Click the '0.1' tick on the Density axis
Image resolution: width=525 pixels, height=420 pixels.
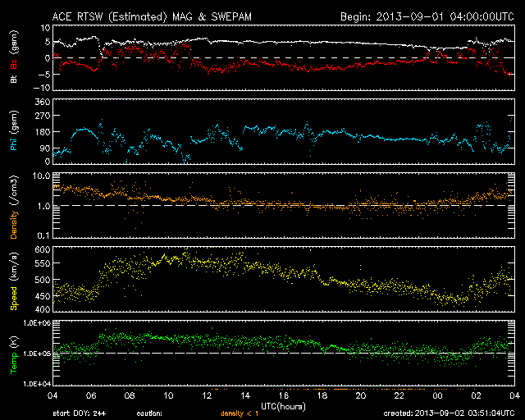pyautogui.click(x=43, y=236)
